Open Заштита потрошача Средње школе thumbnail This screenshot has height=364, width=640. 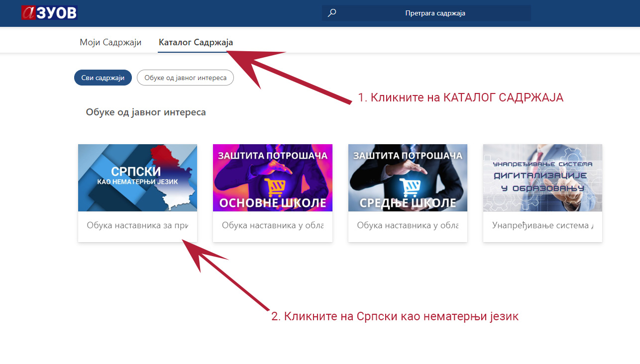[x=408, y=178]
